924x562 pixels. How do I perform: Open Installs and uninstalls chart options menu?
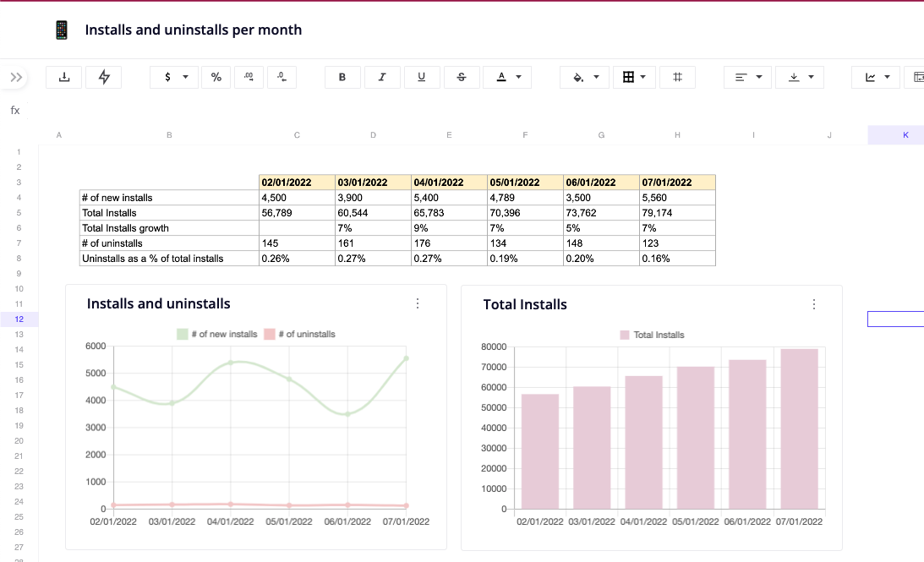418,304
